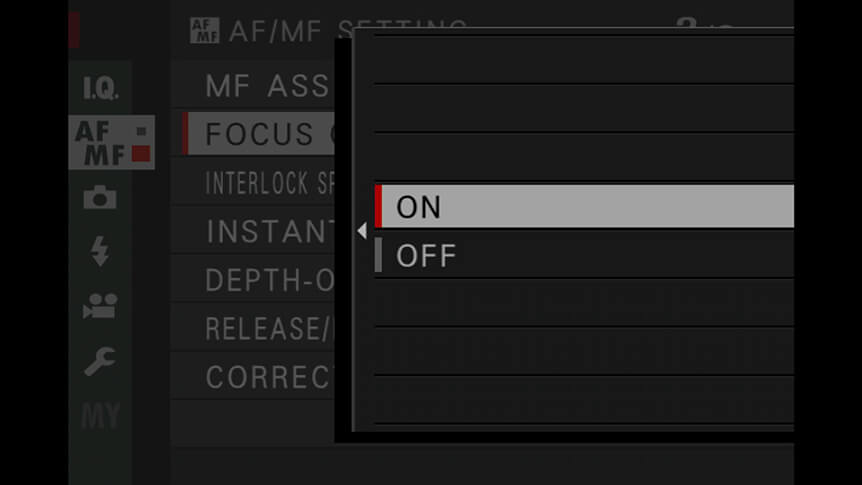Open the flash settings lightning icon
The width and height of the screenshot is (862, 485).
pos(100,251)
